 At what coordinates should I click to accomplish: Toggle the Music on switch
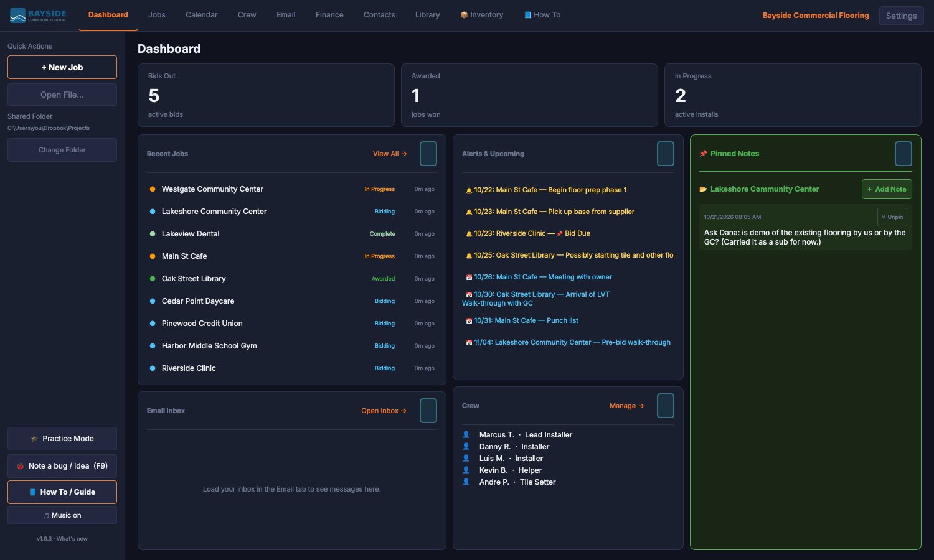click(x=62, y=515)
